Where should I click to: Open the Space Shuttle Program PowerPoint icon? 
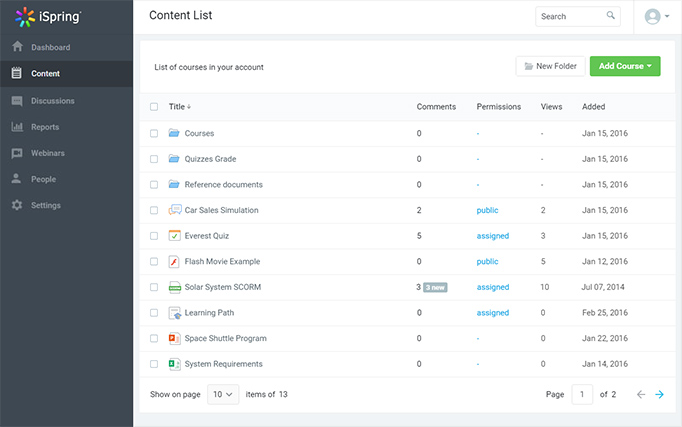[x=174, y=338]
